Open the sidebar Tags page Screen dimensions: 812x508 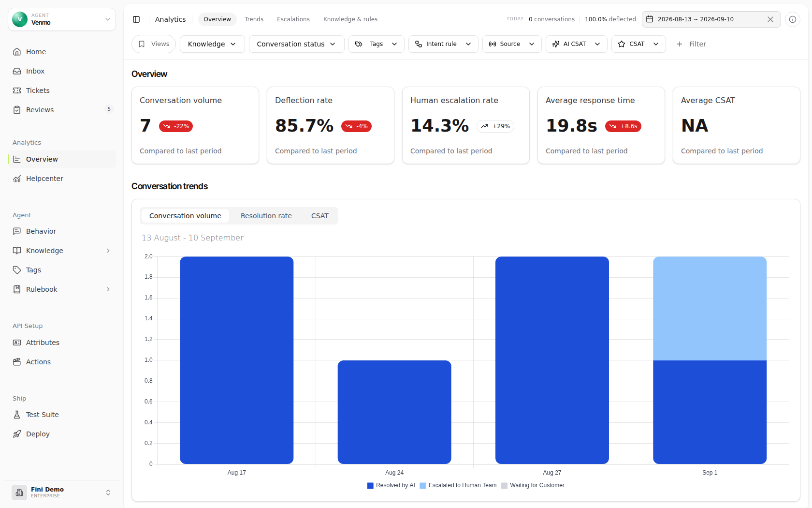coord(62,270)
